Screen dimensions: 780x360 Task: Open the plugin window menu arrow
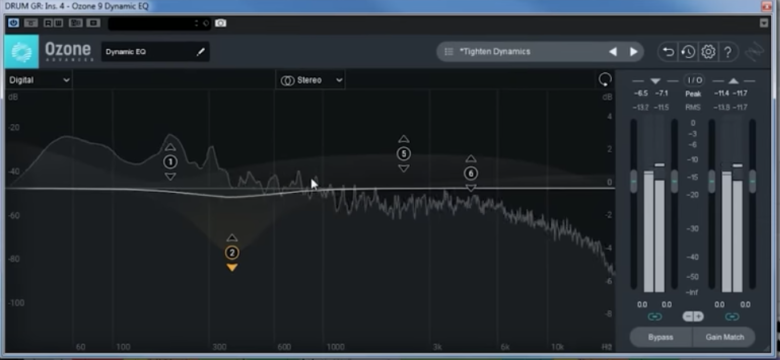click(764, 23)
